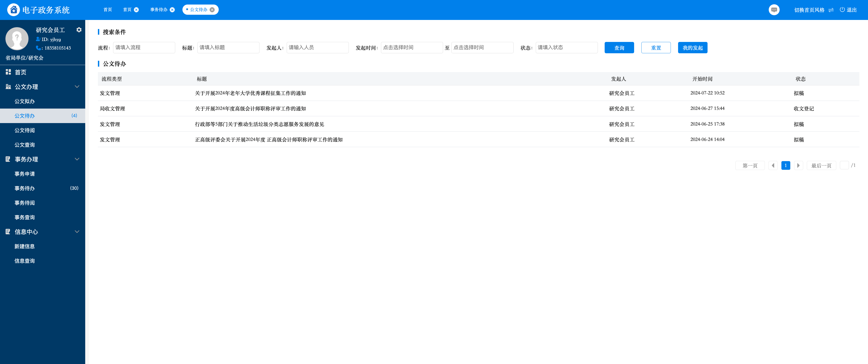
Task: Collapse the 事务办理 menu chevron
Action: point(77,159)
